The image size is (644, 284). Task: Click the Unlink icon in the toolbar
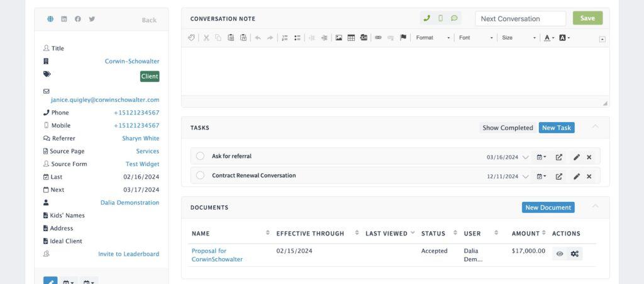click(x=391, y=38)
